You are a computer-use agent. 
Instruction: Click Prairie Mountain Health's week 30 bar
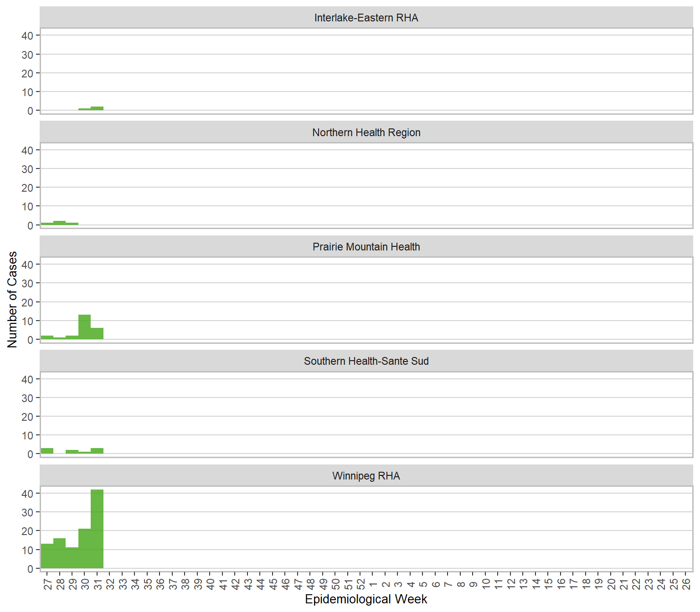click(85, 327)
